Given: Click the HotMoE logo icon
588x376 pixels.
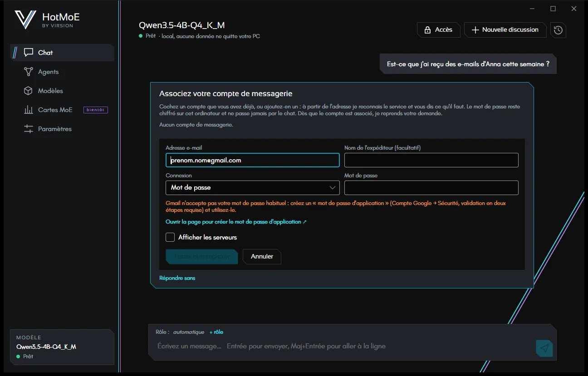Looking at the screenshot, I should coord(25,20).
